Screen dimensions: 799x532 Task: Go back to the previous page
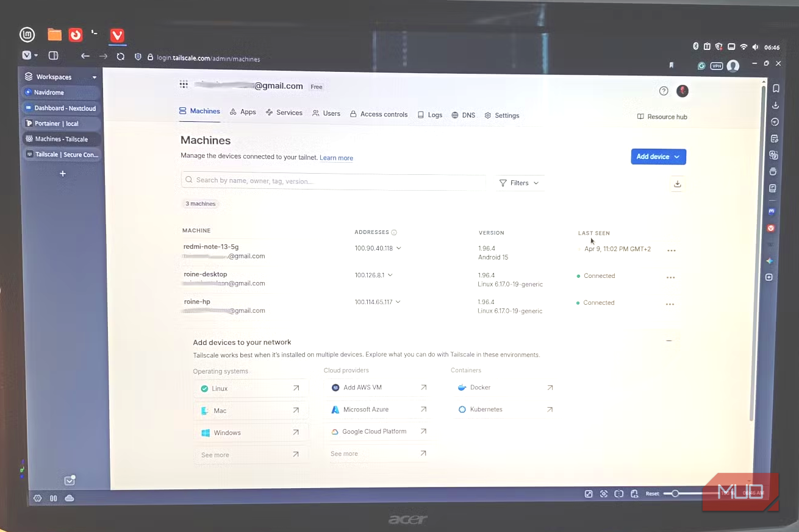[x=85, y=56]
